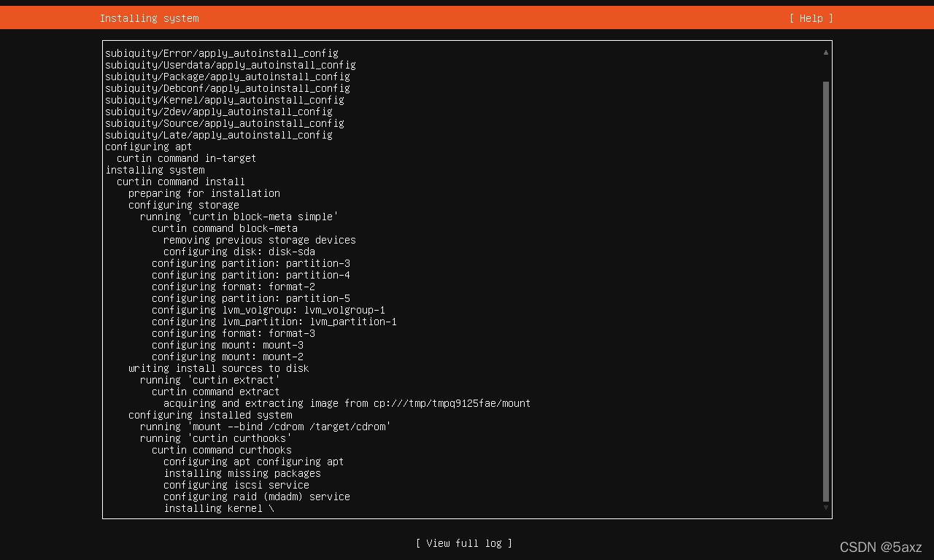Screen dimensions: 934x560
Task: Click the "installing system" log entry
Action: [155, 170]
